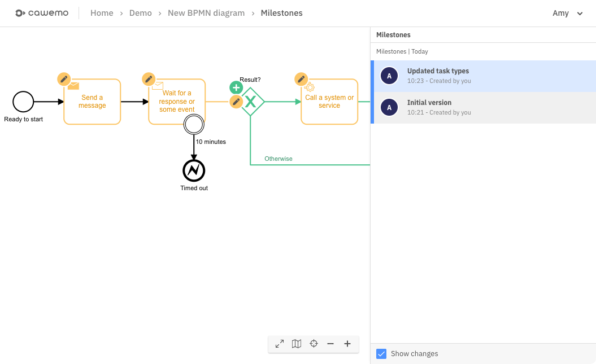Click the 'Timed out' end event

click(x=194, y=170)
